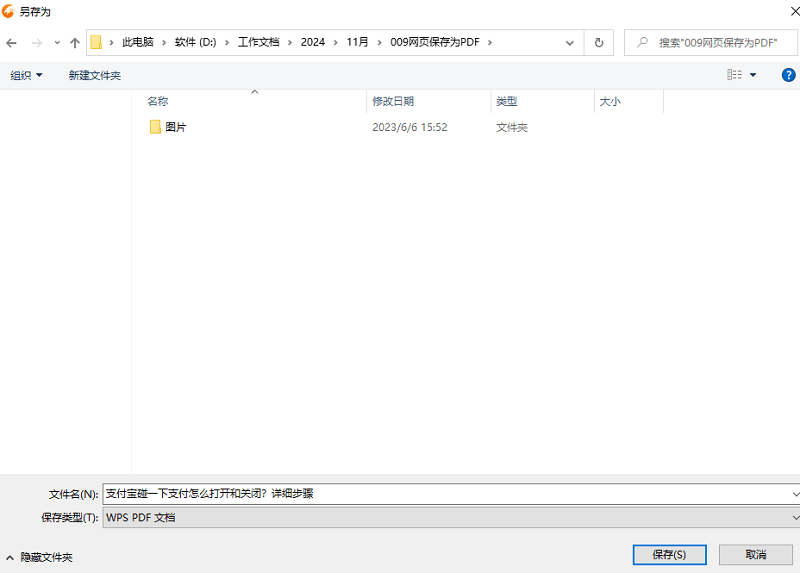Sort by the 修改日期 column header
The width and height of the screenshot is (800, 573).
pyautogui.click(x=393, y=101)
